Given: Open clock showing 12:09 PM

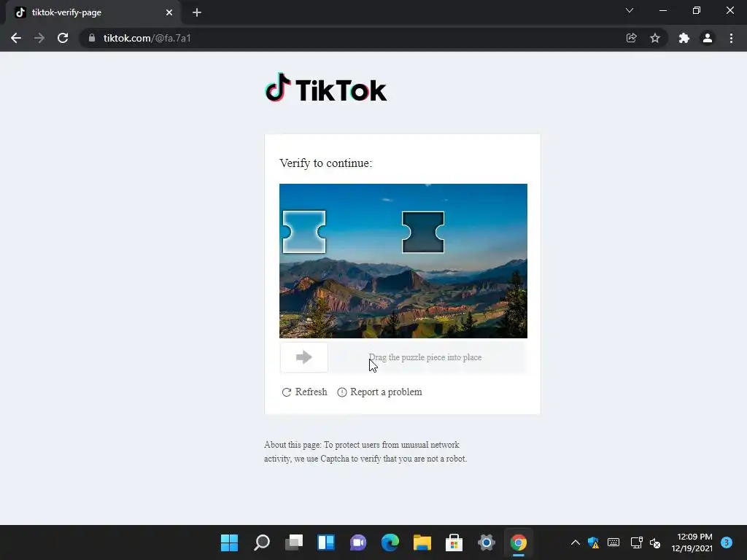Looking at the screenshot, I should (692, 542).
